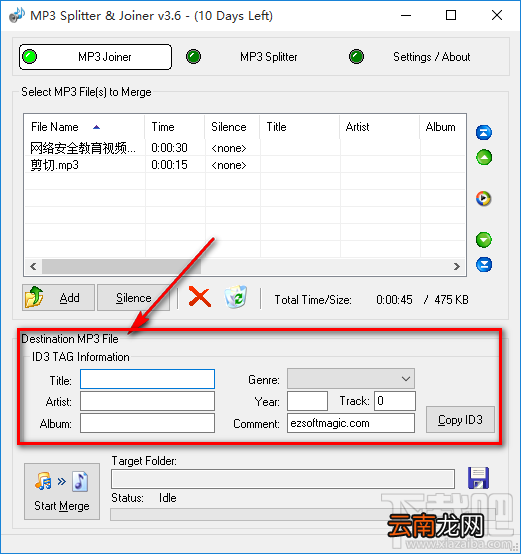Click the 0:00:30 time cell
This screenshot has width=521, height=554.
[169, 148]
